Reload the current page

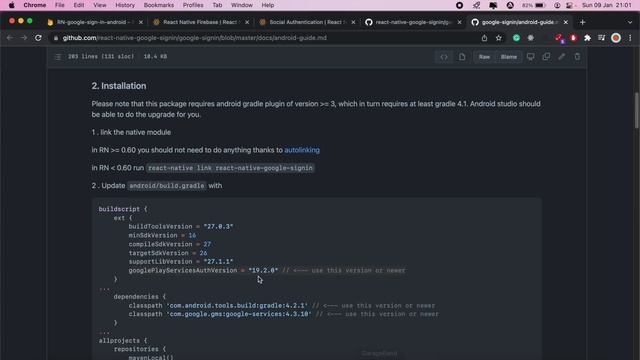tap(38, 38)
